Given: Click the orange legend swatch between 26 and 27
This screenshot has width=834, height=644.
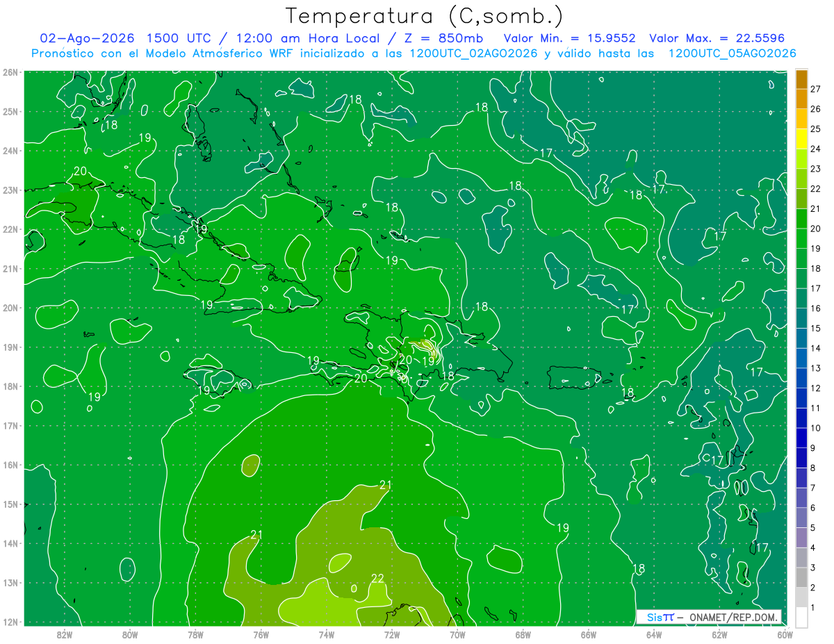Looking at the screenshot, I should click(x=801, y=99).
